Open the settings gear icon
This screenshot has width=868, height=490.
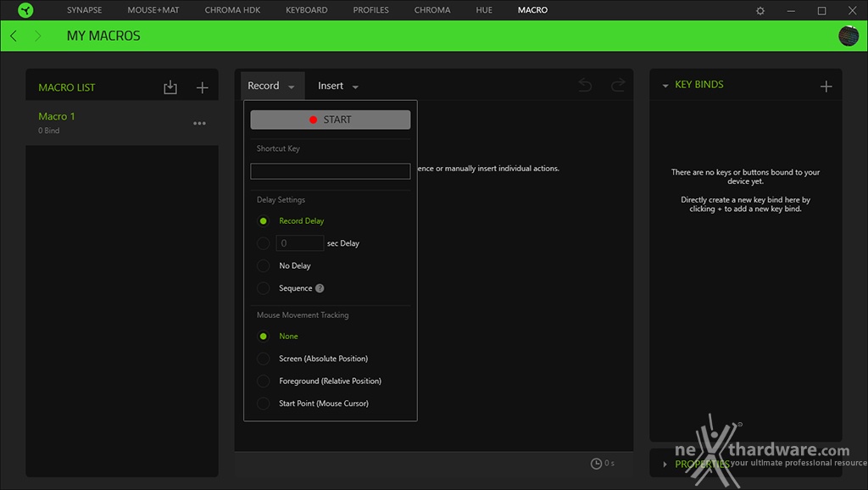click(760, 10)
